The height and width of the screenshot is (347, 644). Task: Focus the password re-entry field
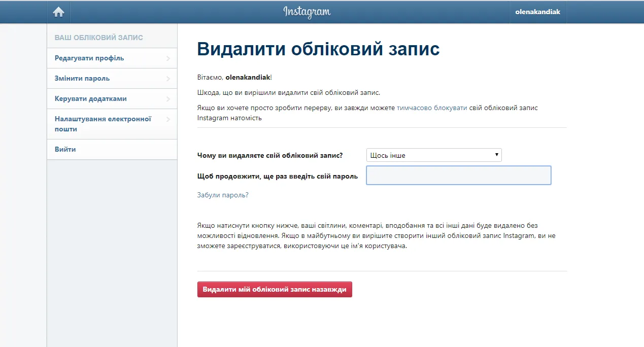[459, 176]
